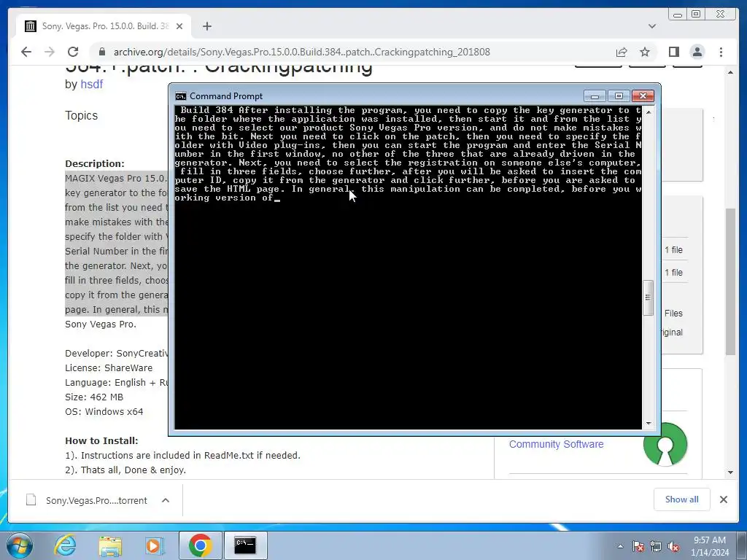Click the page scrollbar up arrow
This screenshot has width=747, height=560.
[730, 73]
